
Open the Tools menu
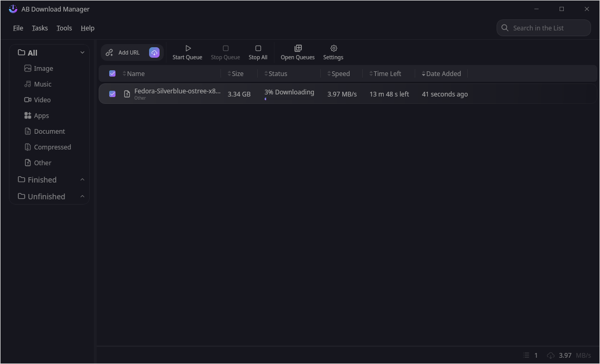pyautogui.click(x=64, y=28)
